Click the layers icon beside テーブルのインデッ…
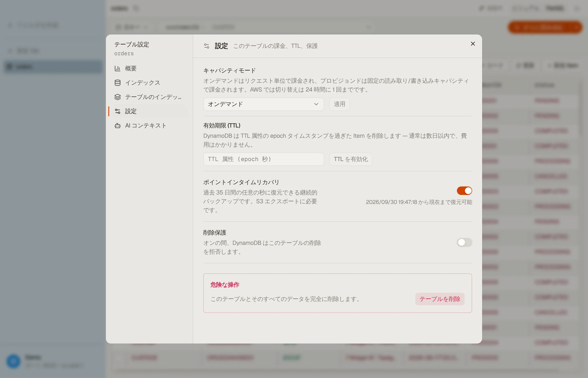 point(118,97)
